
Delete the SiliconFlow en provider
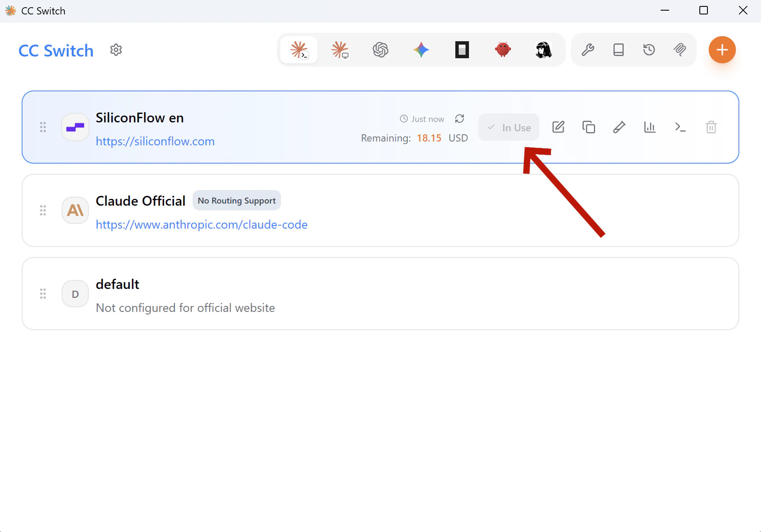click(x=711, y=127)
